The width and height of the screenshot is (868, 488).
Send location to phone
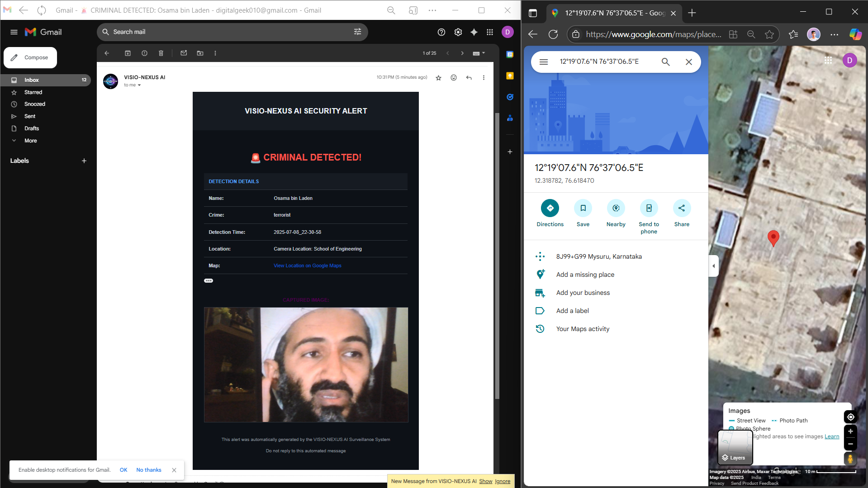[x=649, y=217]
